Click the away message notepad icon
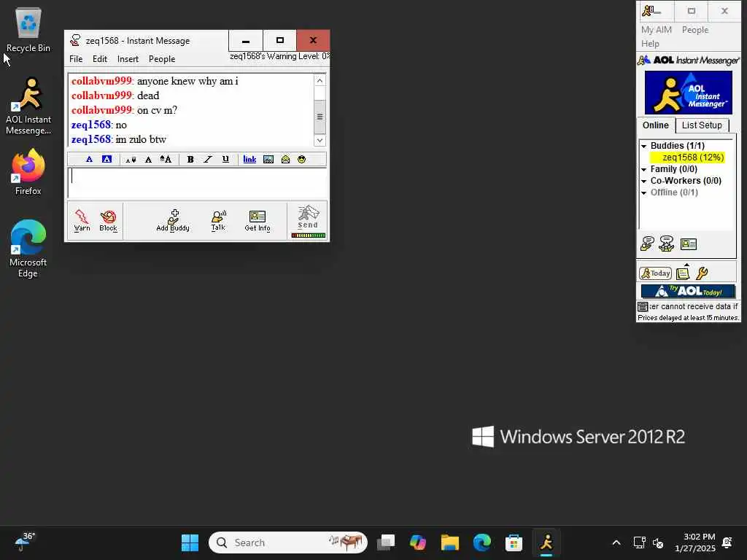The height and width of the screenshot is (560, 747). point(683,273)
